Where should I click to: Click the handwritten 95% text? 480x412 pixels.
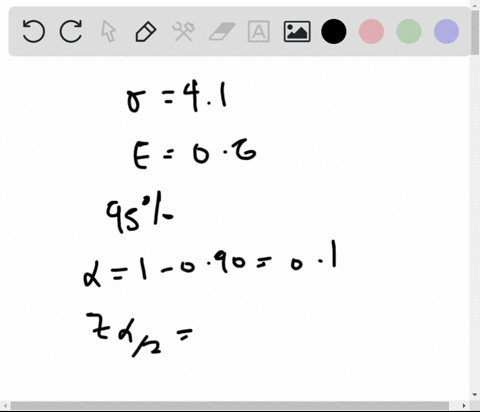[x=140, y=212]
